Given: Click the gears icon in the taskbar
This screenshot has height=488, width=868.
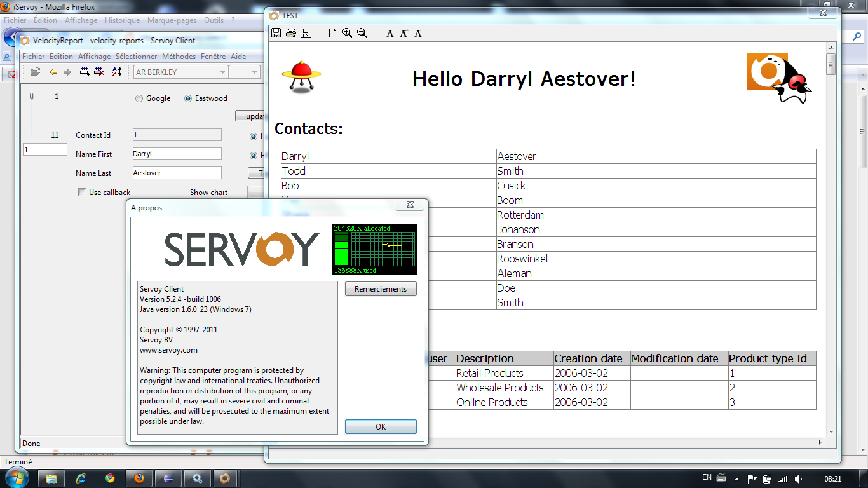Looking at the screenshot, I should [x=198, y=478].
